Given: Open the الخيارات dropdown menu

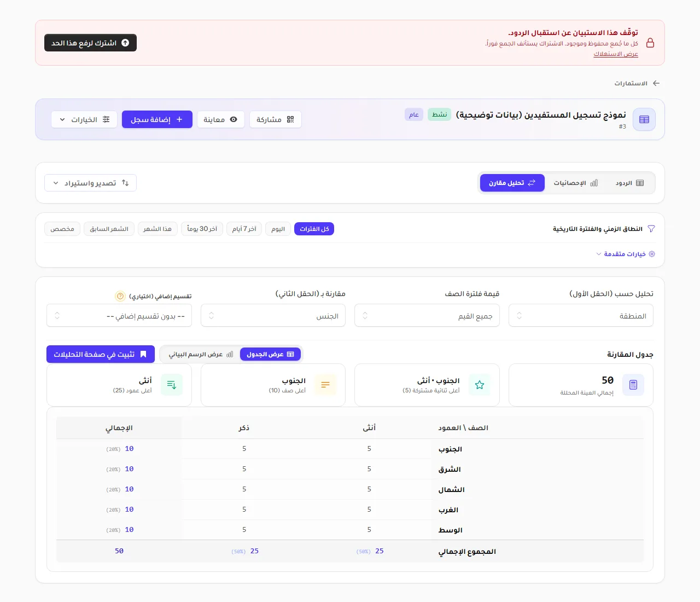Looking at the screenshot, I should pos(84,119).
